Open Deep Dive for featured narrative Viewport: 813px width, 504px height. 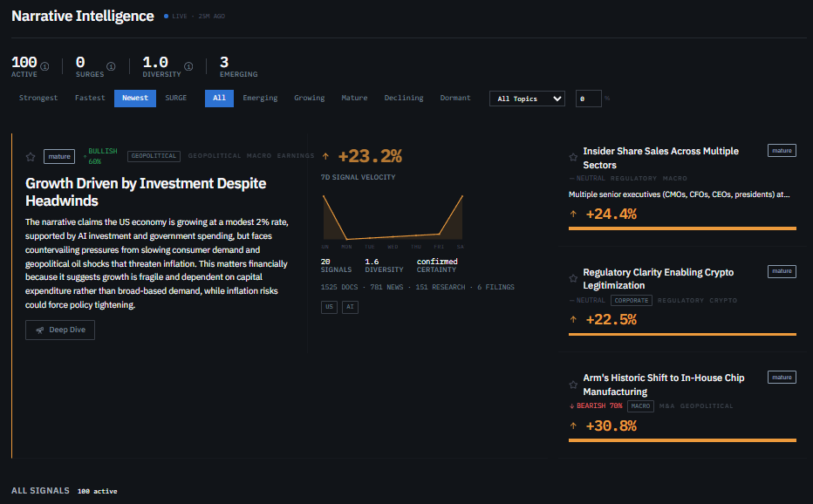click(x=60, y=330)
